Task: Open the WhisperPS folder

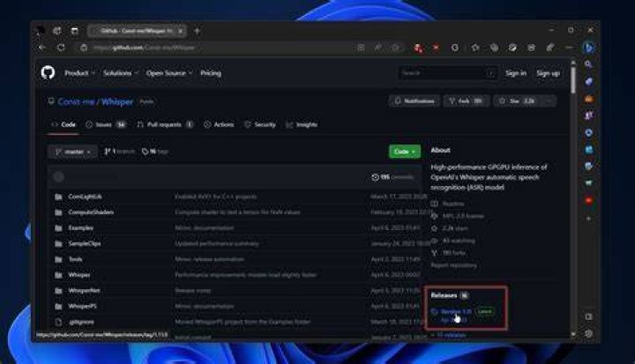Action: pyautogui.click(x=82, y=306)
